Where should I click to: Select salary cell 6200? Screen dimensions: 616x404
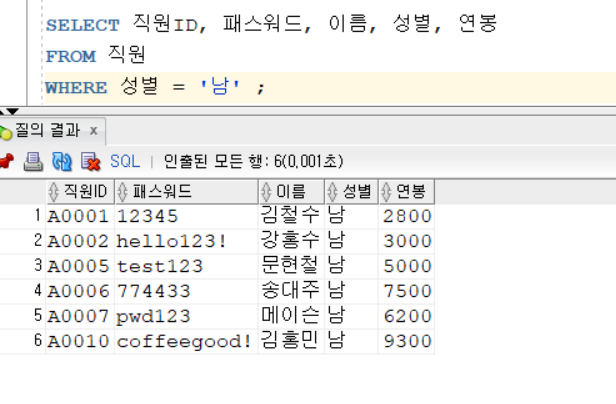point(407,316)
